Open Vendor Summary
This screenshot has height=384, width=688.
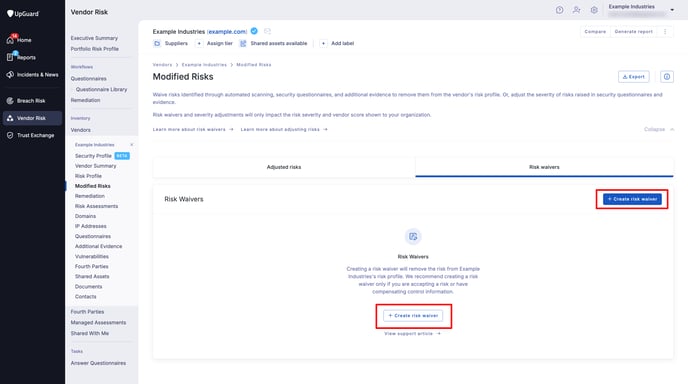tap(95, 166)
